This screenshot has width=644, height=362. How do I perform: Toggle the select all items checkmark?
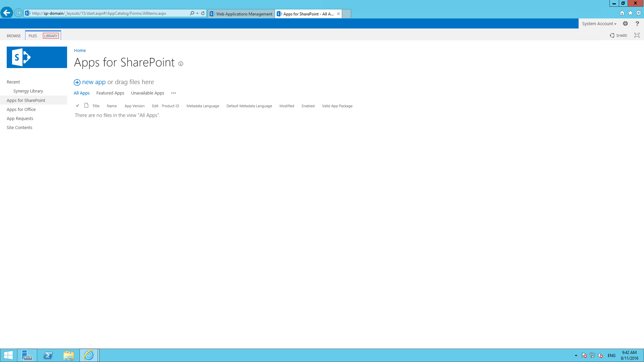click(x=77, y=106)
